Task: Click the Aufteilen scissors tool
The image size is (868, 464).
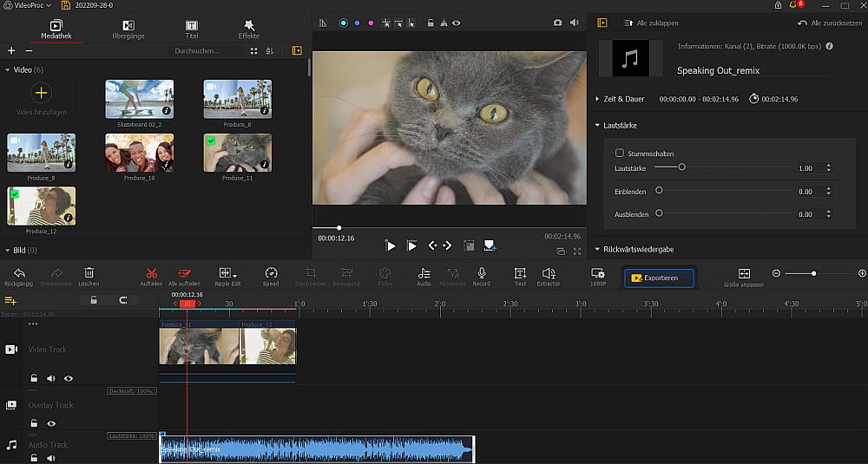Action: 151,273
